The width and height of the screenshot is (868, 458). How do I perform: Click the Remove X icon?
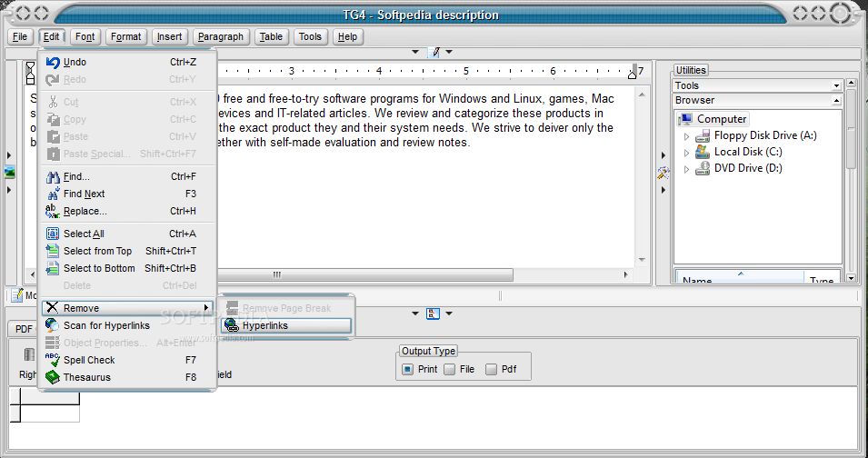pos(53,307)
